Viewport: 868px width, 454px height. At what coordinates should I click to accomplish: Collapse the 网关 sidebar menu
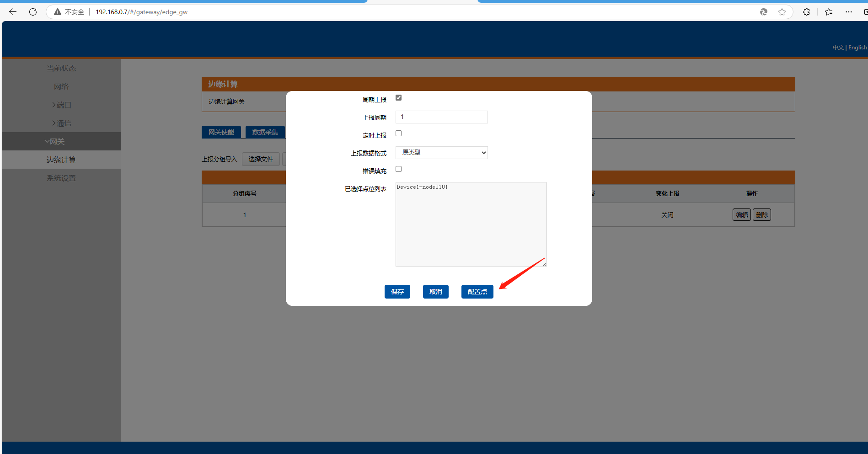point(61,141)
